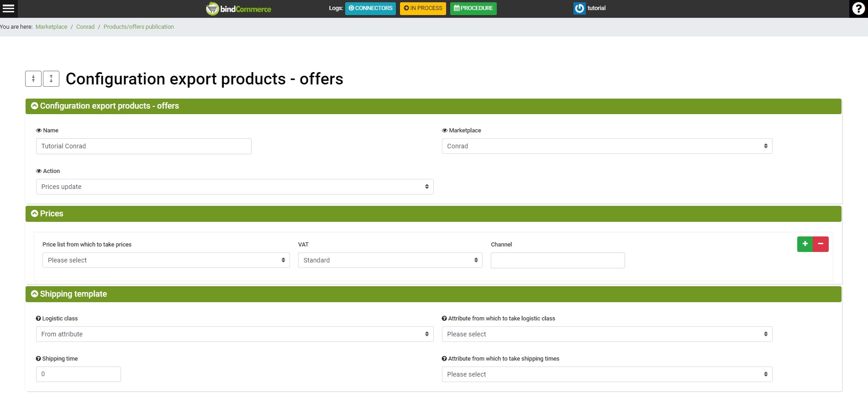Click the Channel input field
Image resolution: width=868 pixels, height=393 pixels.
[558, 260]
